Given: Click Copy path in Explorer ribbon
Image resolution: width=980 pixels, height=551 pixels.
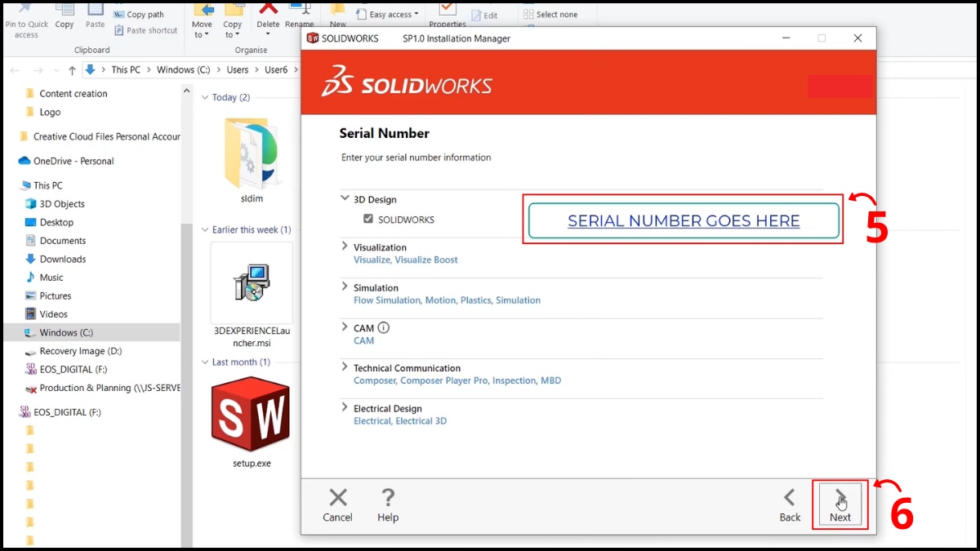Looking at the screenshot, I should 139,15.
